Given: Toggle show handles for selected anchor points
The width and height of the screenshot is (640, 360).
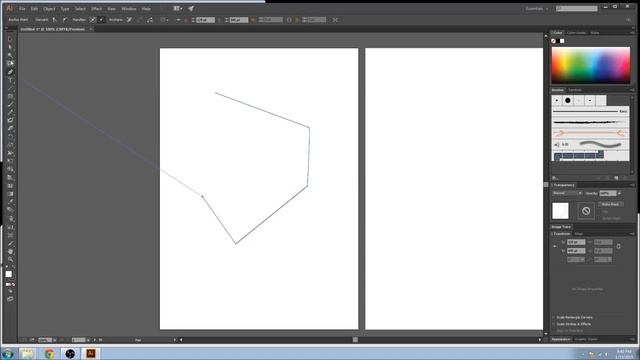Looking at the screenshot, I should point(93,20).
